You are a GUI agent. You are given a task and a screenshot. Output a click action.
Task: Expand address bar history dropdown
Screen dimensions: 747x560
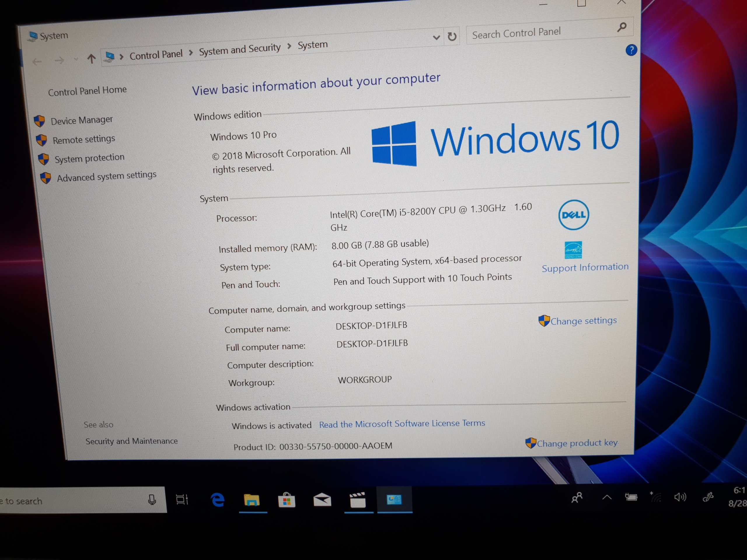(x=436, y=37)
